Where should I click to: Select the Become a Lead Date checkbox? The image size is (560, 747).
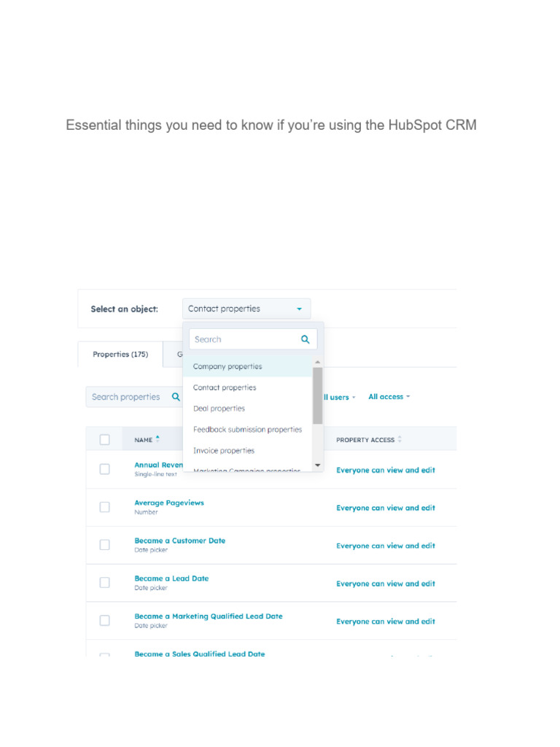[105, 583]
